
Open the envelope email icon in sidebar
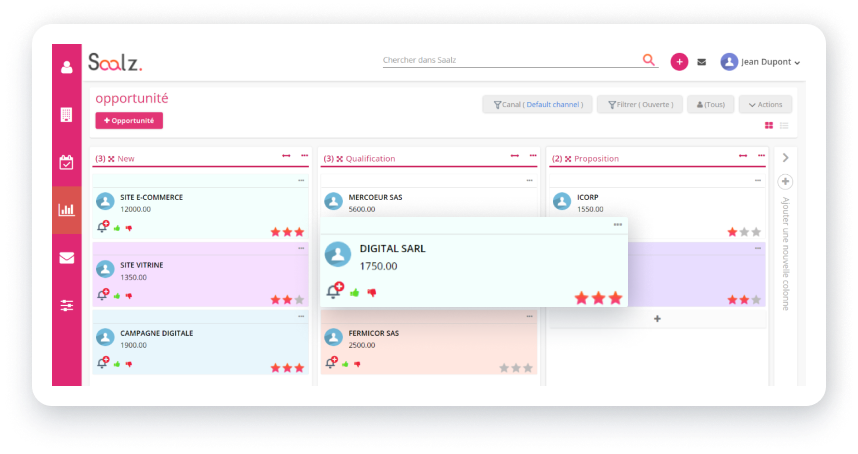coord(67,258)
